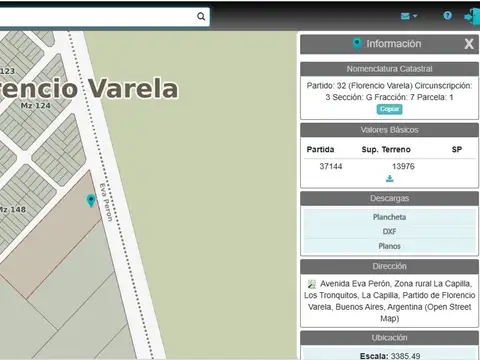480x360 pixels.
Task: Select Partida value 37144
Action: pos(331,166)
